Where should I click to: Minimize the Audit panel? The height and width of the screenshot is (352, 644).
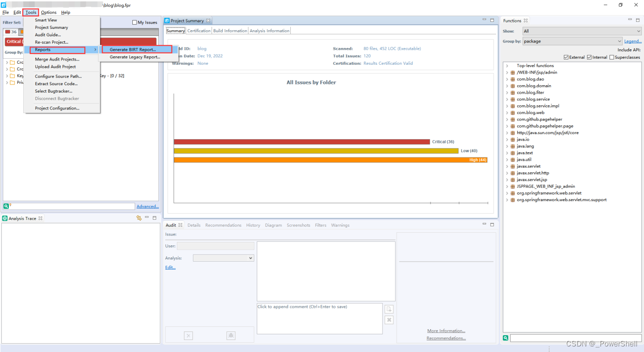(x=485, y=224)
